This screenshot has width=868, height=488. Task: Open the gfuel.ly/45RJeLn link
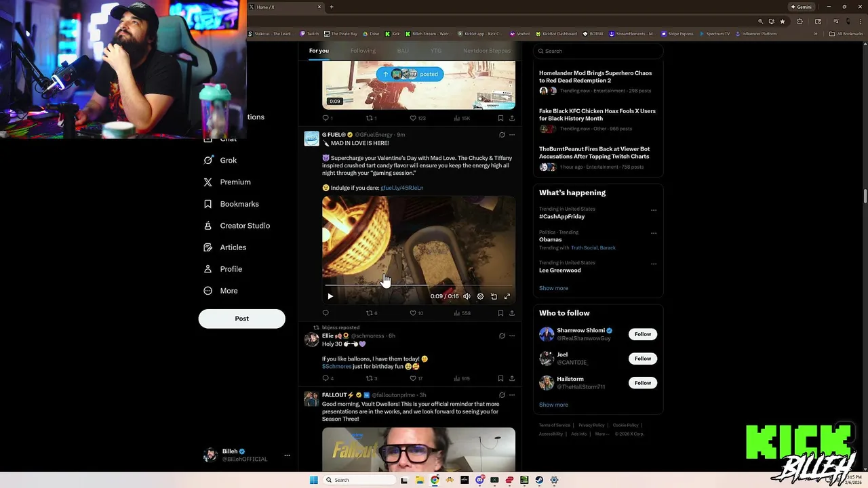pos(401,188)
